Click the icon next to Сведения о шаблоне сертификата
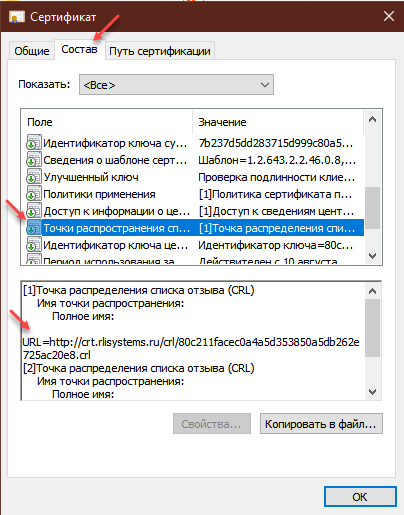 click(x=33, y=159)
